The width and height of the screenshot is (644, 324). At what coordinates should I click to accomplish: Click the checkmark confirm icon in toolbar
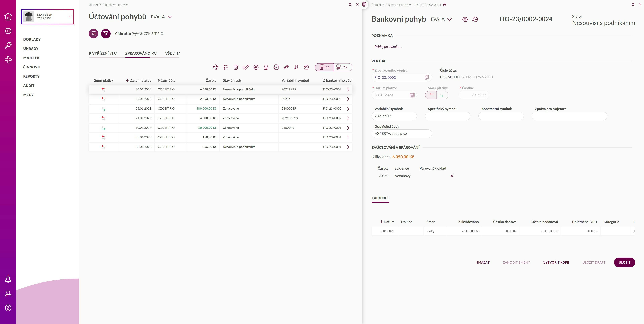(x=246, y=67)
